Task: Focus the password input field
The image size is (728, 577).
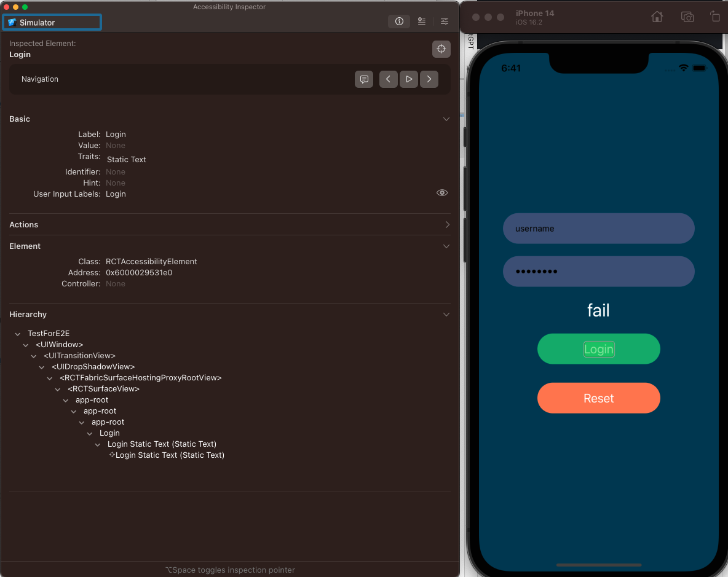Action: (598, 272)
